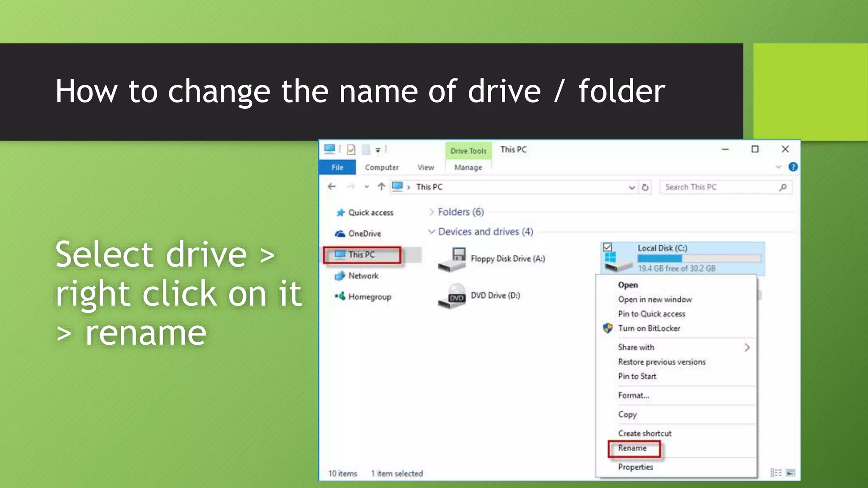Click the search magnifier icon
The height and width of the screenshot is (488, 868).
pos(783,187)
